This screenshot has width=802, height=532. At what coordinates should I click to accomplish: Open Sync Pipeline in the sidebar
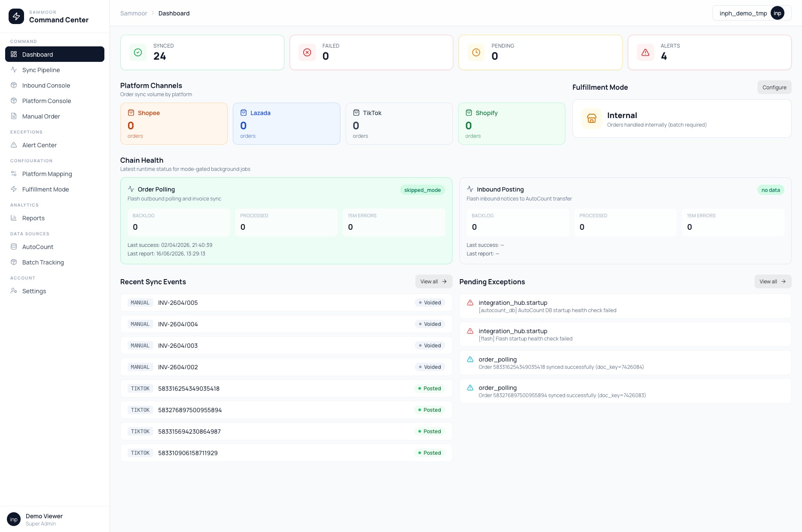coord(55,70)
